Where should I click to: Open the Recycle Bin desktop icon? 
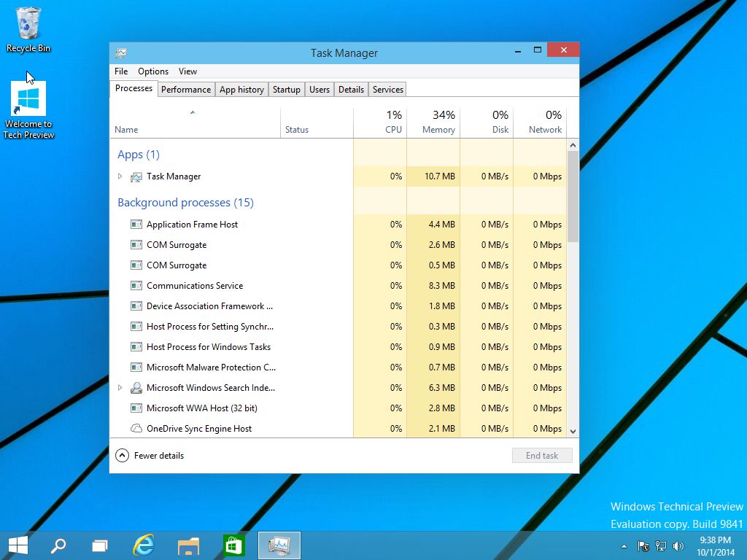(28, 29)
